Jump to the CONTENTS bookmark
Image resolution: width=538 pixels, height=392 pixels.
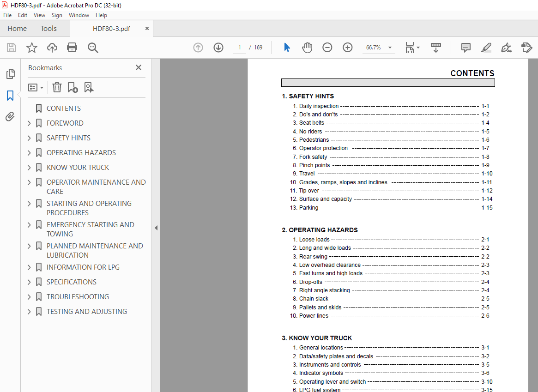63,109
